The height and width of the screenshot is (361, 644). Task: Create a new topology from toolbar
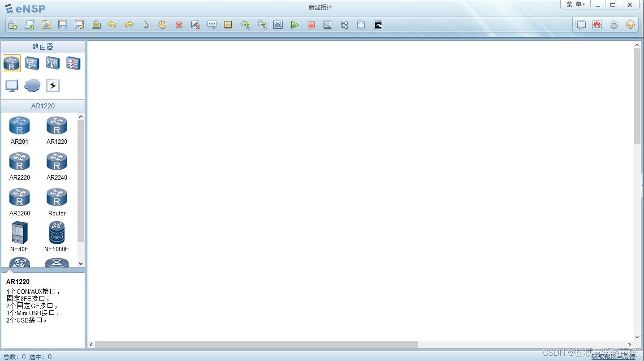pos(13,25)
